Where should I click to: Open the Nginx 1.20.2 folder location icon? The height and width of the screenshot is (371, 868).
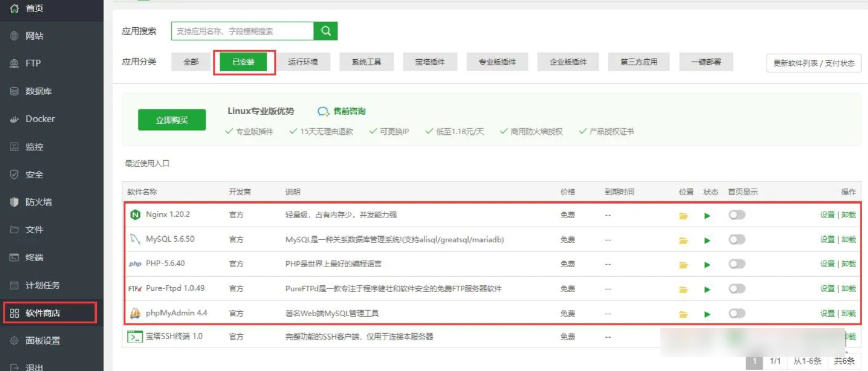click(x=683, y=216)
